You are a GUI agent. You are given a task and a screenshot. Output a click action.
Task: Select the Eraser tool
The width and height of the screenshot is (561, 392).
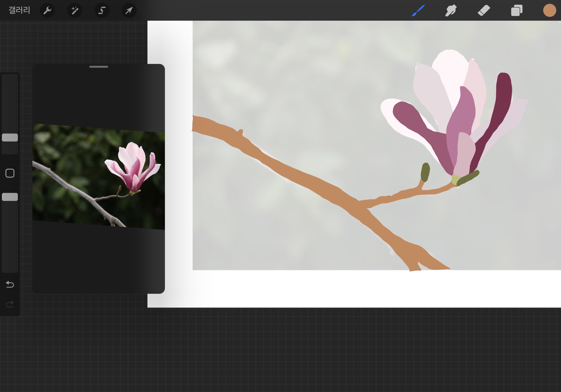coord(484,11)
